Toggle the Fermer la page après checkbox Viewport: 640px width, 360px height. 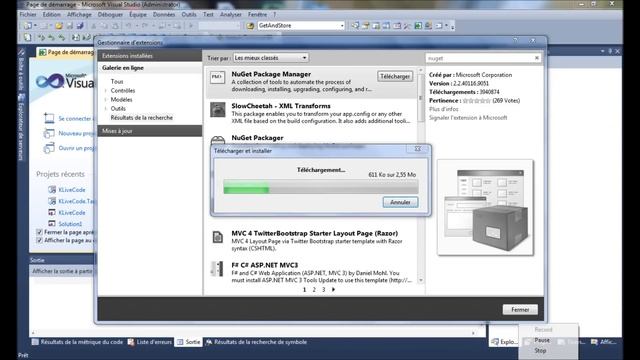pyautogui.click(x=40, y=232)
